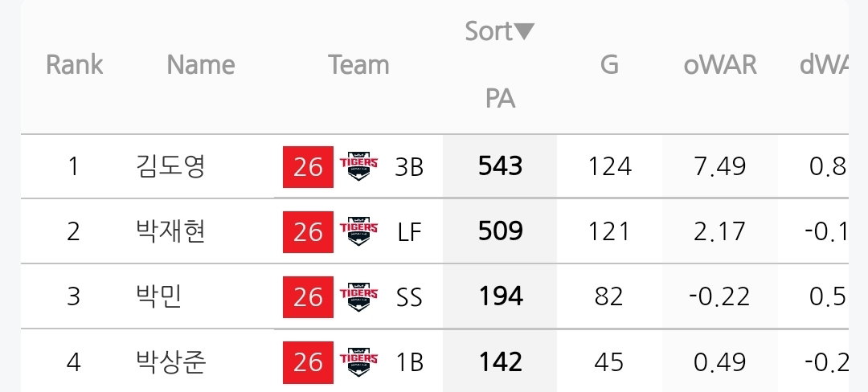Click the red 26 badge beside 박민
Image resolution: width=868 pixels, height=392 pixels.
pos(308,297)
